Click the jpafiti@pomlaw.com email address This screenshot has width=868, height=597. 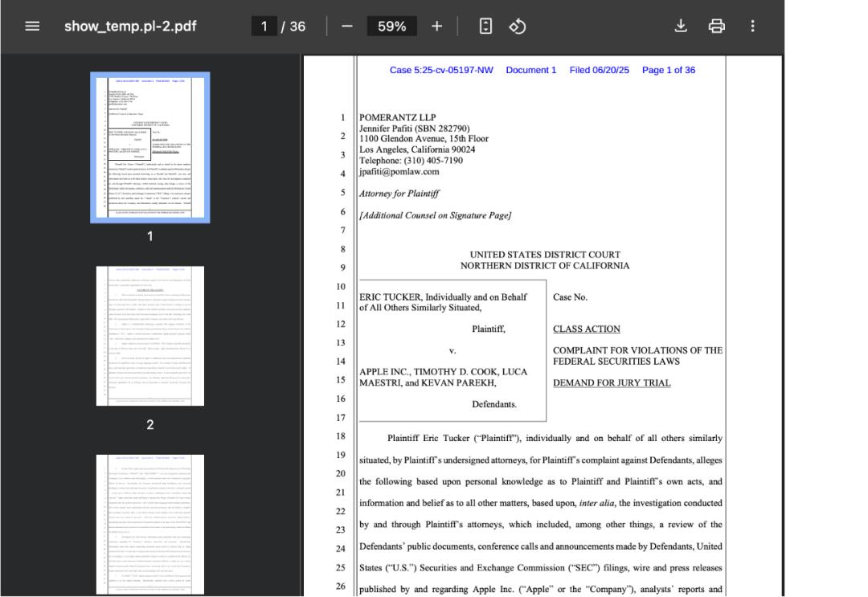(399, 171)
